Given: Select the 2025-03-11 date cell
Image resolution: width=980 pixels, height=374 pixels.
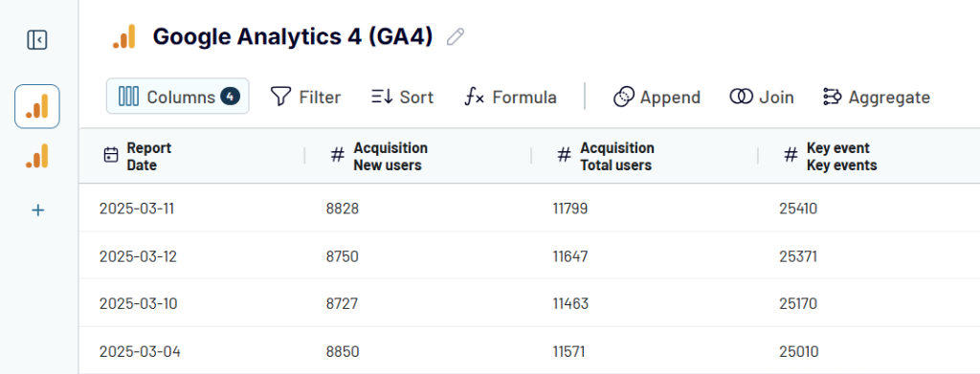Looking at the screenshot, I should pos(137,209).
